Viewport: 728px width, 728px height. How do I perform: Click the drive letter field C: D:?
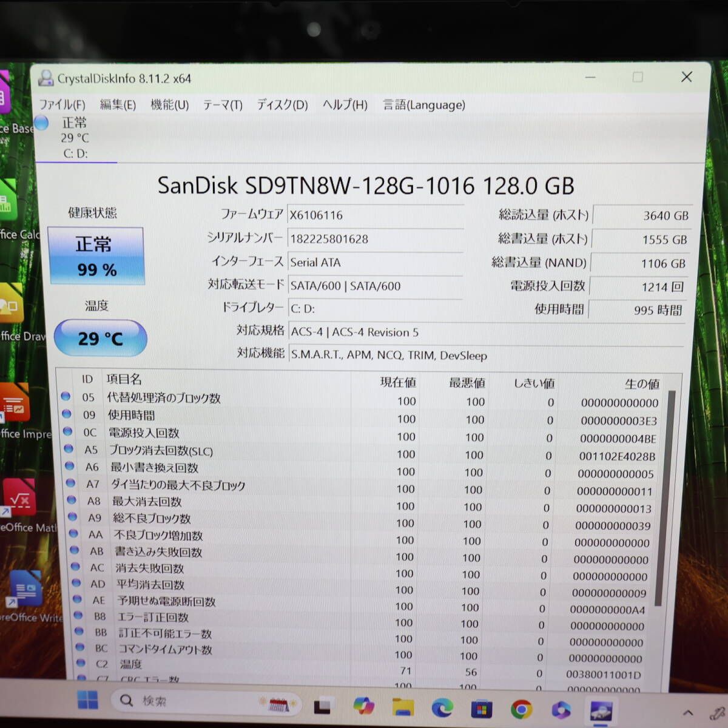pyautogui.click(x=375, y=308)
